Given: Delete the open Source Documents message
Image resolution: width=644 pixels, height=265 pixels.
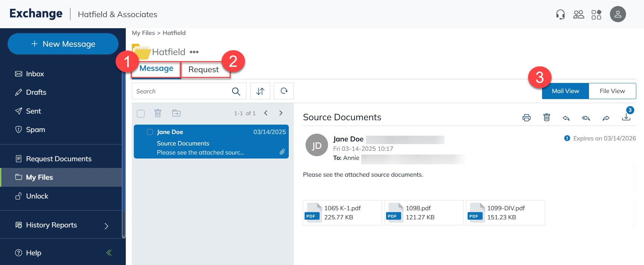Looking at the screenshot, I should tap(546, 117).
